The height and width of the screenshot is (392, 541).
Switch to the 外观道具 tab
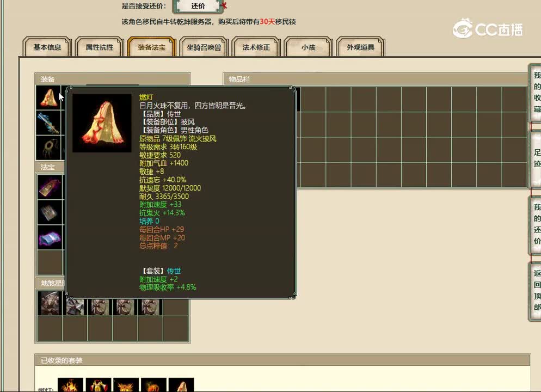click(x=360, y=47)
